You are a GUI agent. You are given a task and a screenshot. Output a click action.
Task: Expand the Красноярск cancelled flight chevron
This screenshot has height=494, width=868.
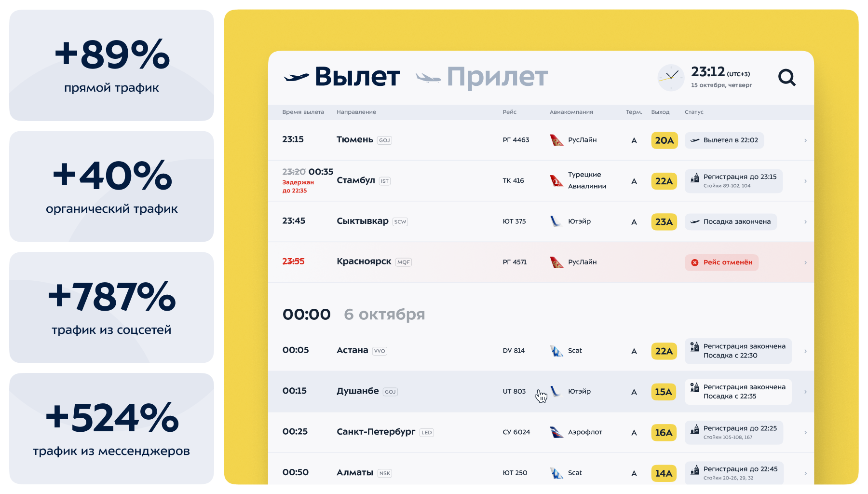tap(805, 262)
